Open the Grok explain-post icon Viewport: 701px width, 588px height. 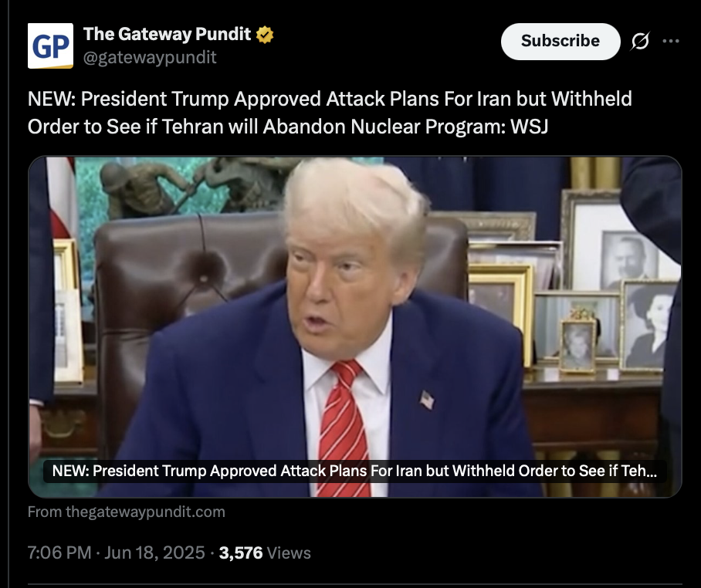[640, 41]
